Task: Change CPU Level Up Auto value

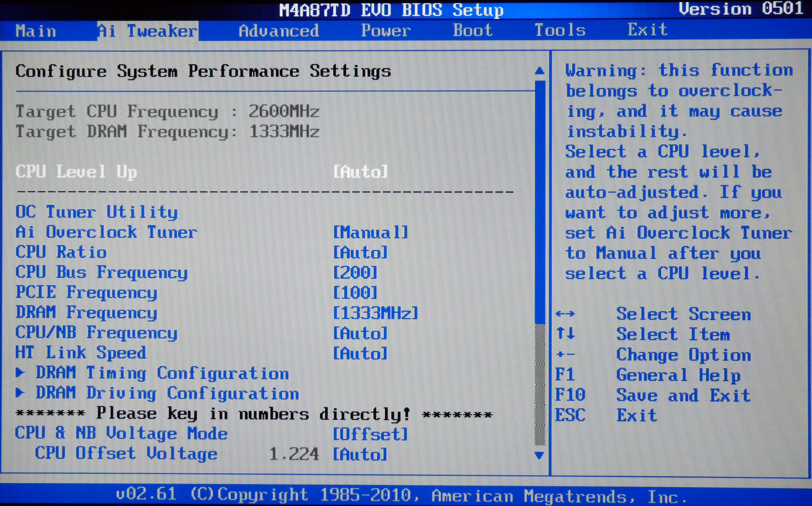Action: click(361, 172)
